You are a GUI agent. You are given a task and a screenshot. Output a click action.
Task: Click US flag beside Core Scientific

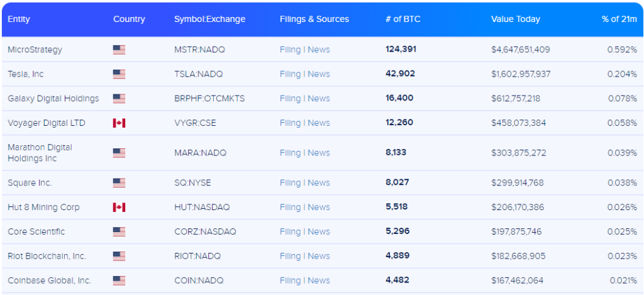(x=119, y=231)
